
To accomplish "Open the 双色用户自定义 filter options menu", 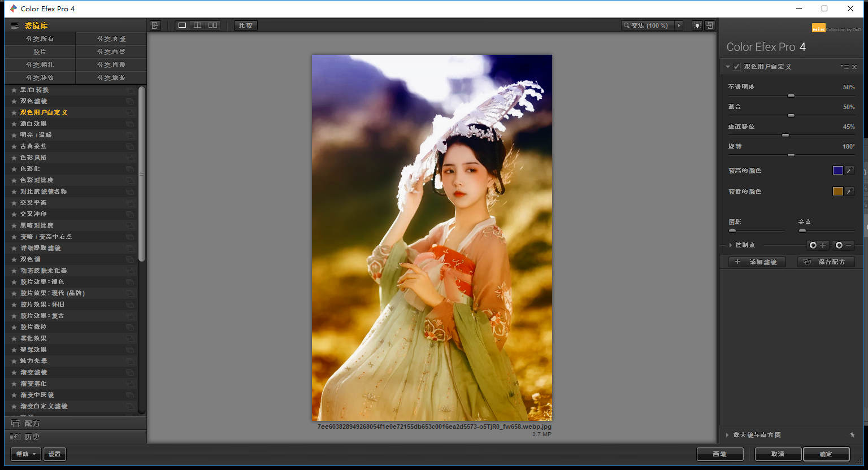I will pos(845,67).
